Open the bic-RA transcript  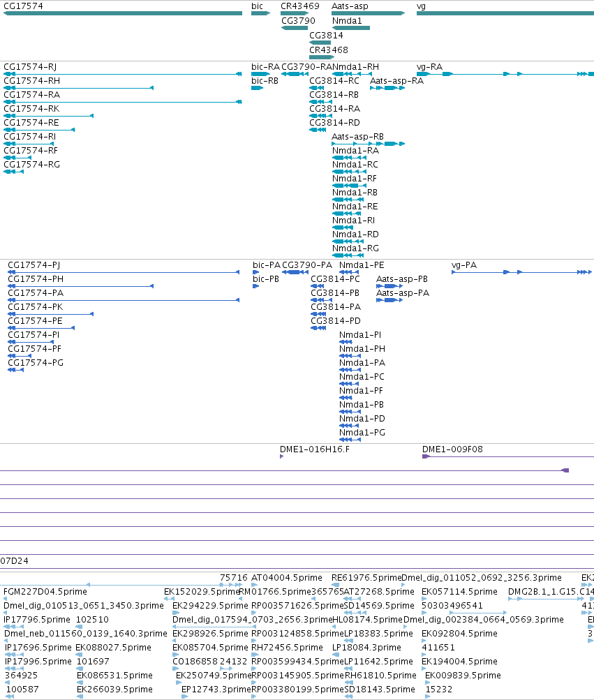261,74
